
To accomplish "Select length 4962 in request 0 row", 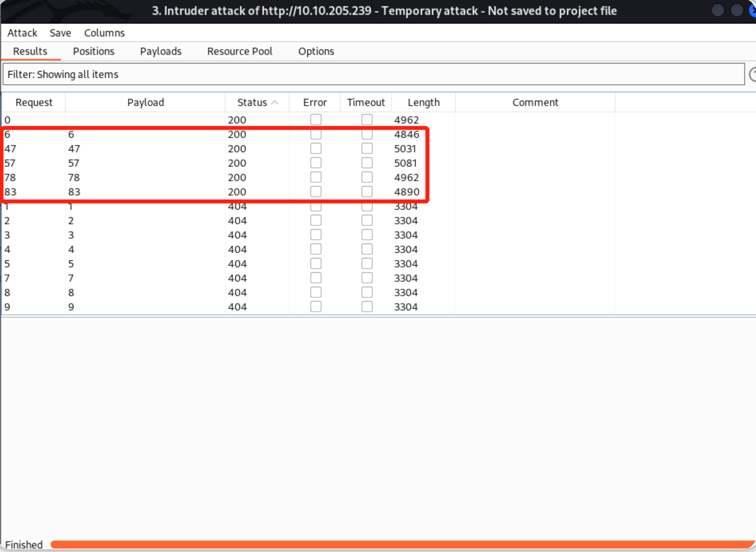I will point(407,120).
